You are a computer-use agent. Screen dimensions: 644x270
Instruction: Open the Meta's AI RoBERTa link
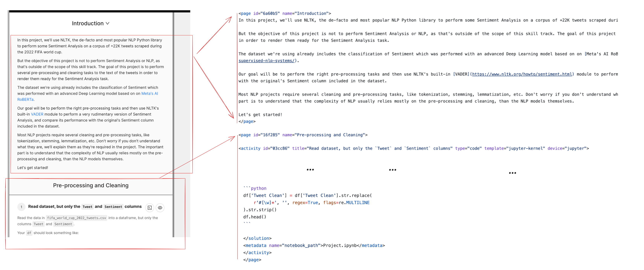tap(88, 96)
